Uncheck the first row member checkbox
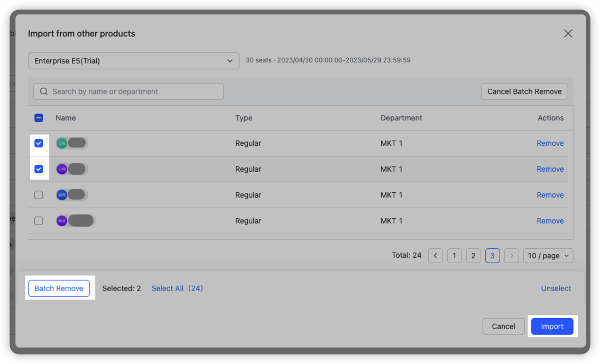 click(x=39, y=143)
